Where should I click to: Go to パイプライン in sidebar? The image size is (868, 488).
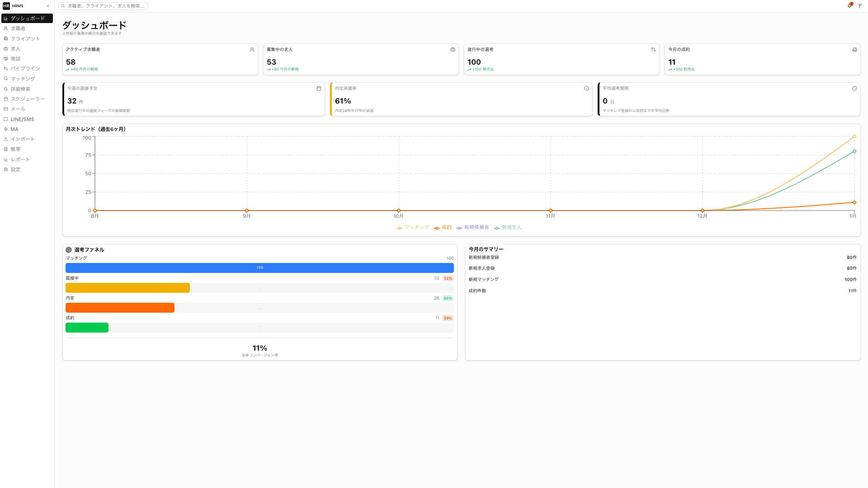(25, 69)
